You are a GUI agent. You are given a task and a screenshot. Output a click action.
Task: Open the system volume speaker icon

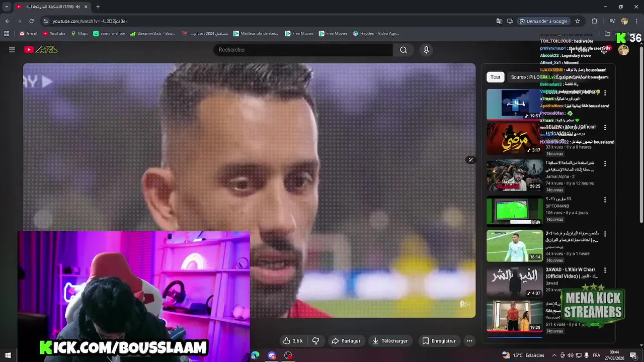(571, 355)
